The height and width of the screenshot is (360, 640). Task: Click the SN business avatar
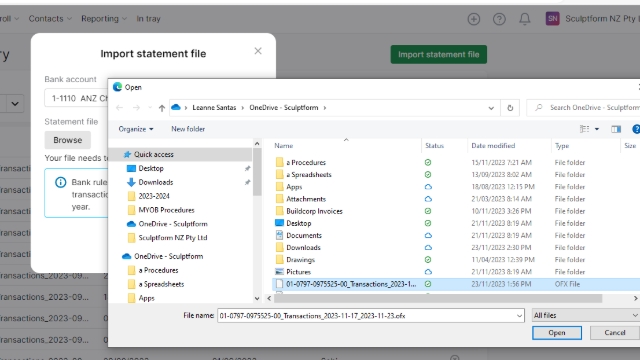pos(552,18)
